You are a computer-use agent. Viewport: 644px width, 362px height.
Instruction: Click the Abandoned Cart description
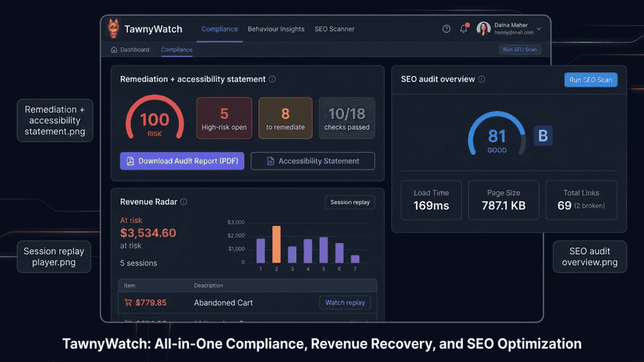tap(223, 303)
